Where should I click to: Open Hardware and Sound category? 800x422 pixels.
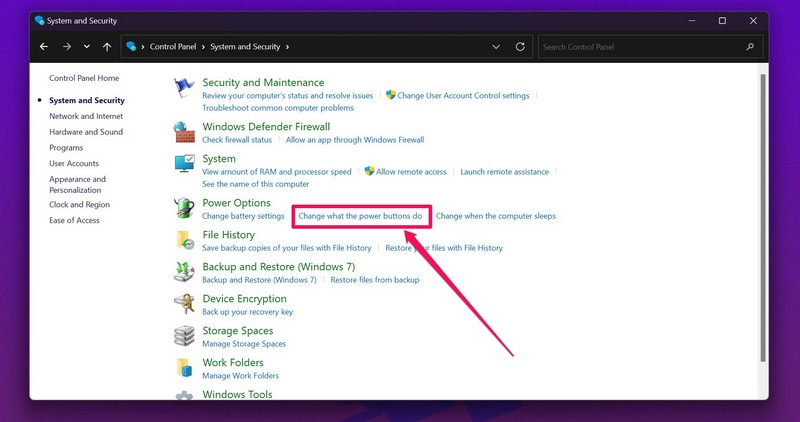(86, 132)
